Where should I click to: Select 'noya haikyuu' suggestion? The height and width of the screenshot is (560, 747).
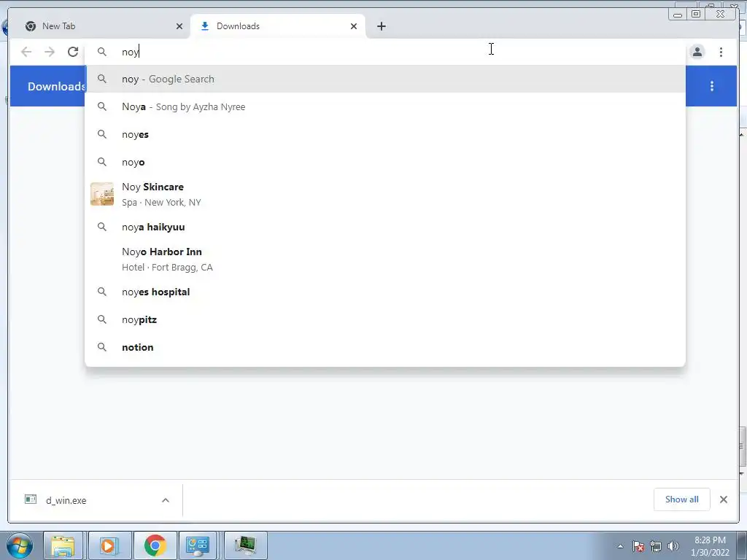pyautogui.click(x=385, y=227)
